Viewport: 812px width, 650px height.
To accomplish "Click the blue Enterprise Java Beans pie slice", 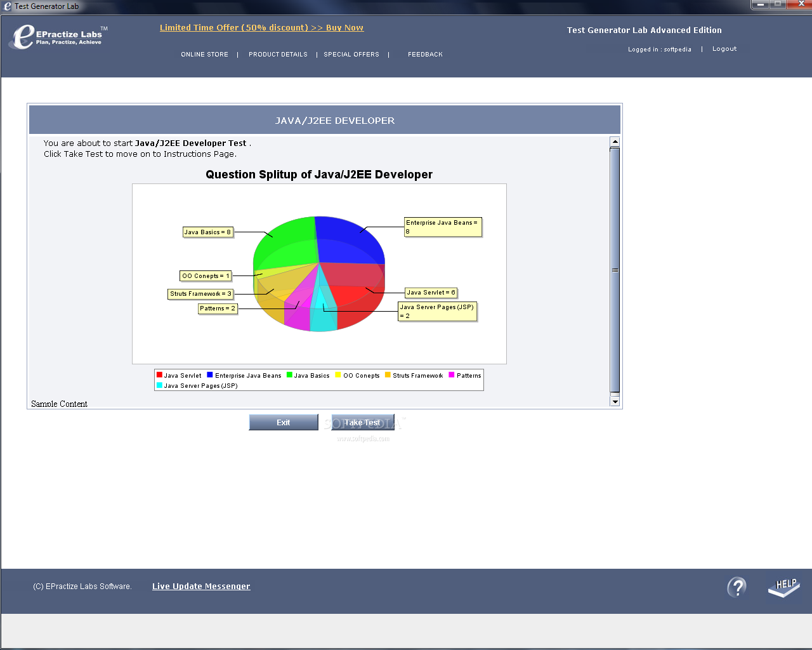I will pyautogui.click(x=349, y=241).
